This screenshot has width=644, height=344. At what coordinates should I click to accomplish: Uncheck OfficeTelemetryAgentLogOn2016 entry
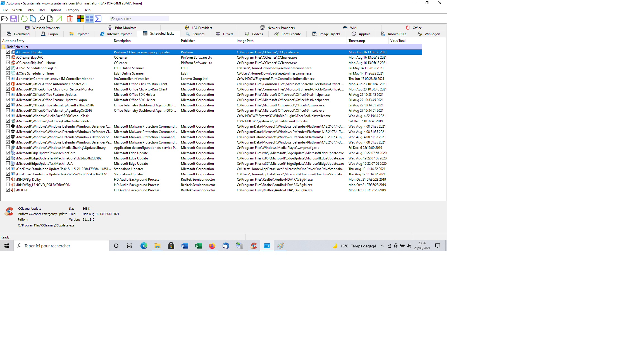[x=8, y=110]
